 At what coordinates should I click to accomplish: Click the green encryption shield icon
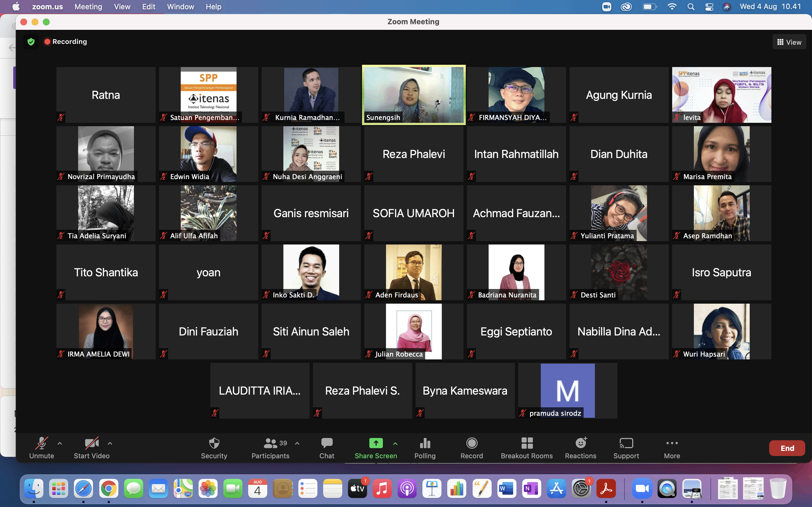[x=31, y=42]
